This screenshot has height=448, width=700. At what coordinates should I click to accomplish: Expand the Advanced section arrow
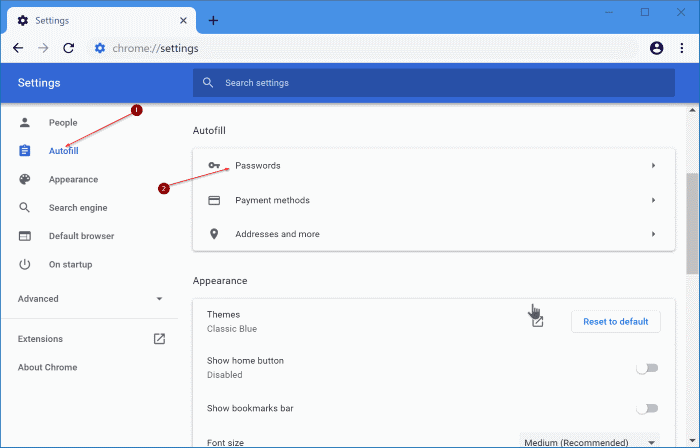point(159,299)
